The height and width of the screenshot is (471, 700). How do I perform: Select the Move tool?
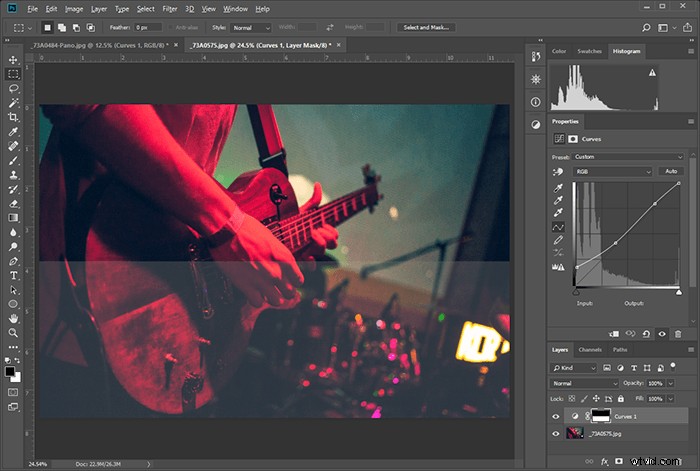13,60
